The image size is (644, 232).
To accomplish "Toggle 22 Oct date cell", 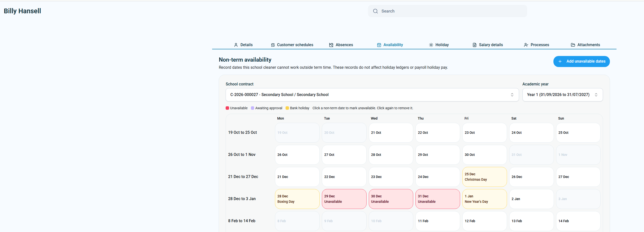I will pyautogui.click(x=438, y=133).
